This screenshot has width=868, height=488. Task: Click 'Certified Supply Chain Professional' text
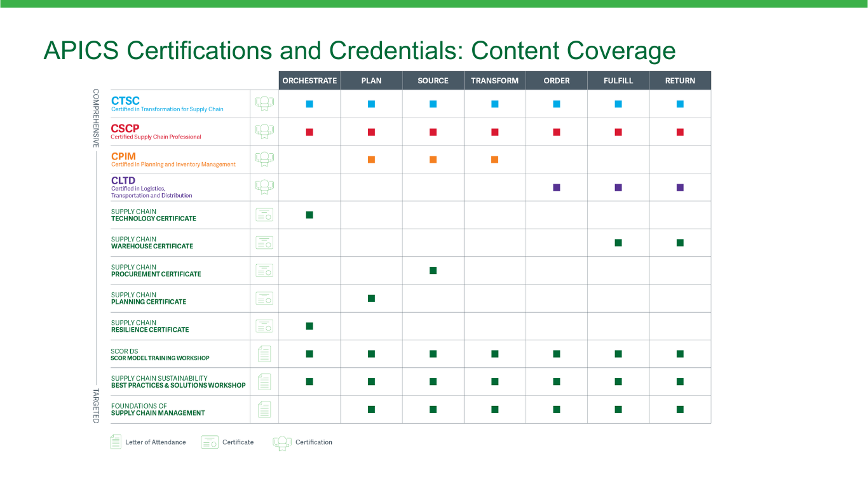(156, 137)
